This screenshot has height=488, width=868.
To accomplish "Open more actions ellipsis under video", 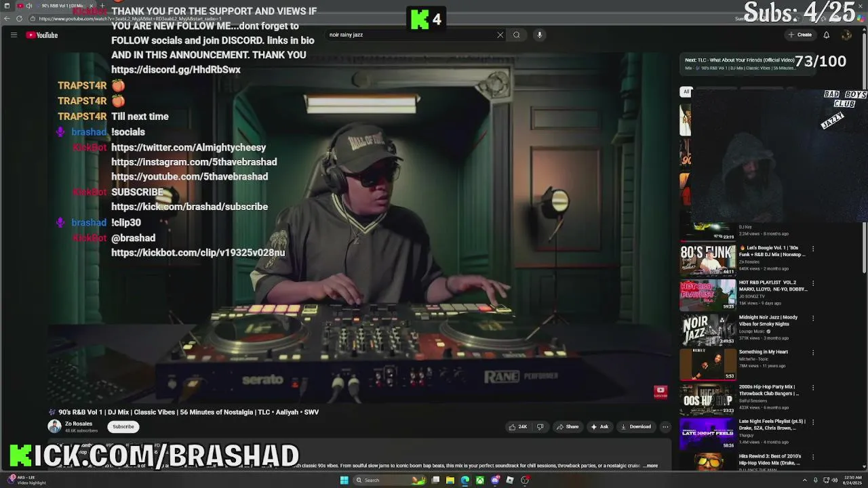I will [x=665, y=427].
